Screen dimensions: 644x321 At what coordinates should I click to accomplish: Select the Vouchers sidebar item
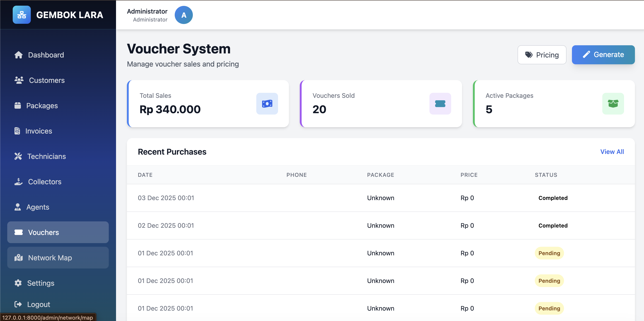44,232
